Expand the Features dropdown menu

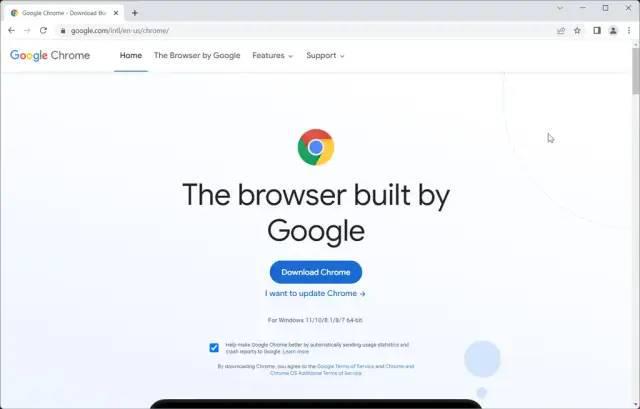[x=272, y=56]
